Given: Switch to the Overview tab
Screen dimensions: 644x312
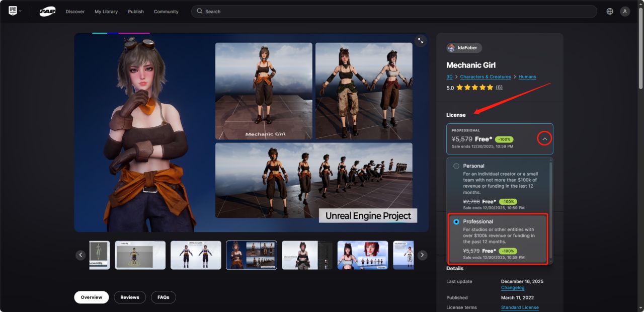Looking at the screenshot, I should click(x=92, y=297).
